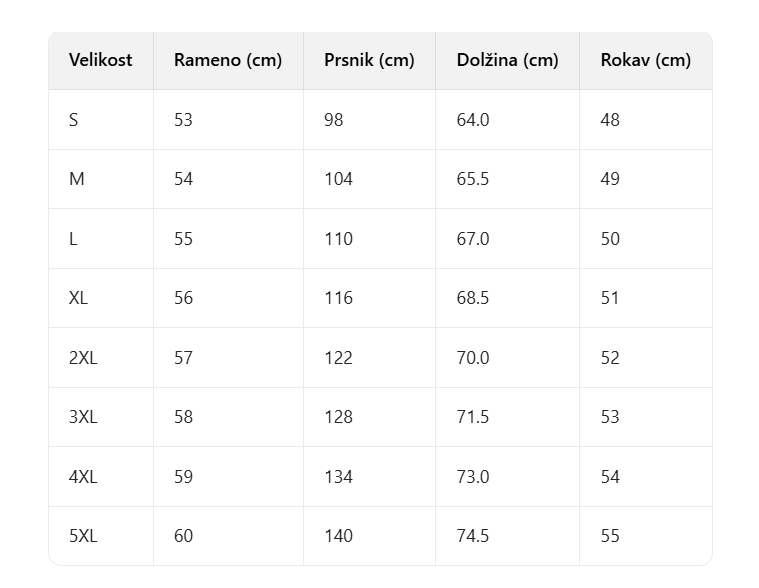Click the size L row label
The width and height of the screenshot is (759, 588).
pyautogui.click(x=74, y=239)
